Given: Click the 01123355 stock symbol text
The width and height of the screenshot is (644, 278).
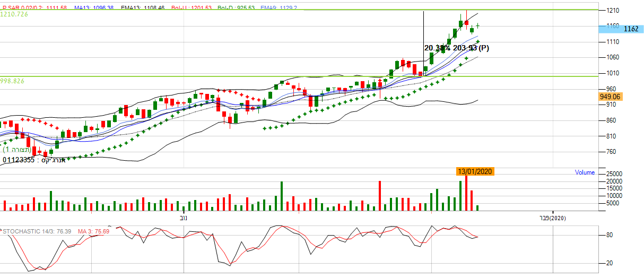Looking at the screenshot, I should (19, 160).
